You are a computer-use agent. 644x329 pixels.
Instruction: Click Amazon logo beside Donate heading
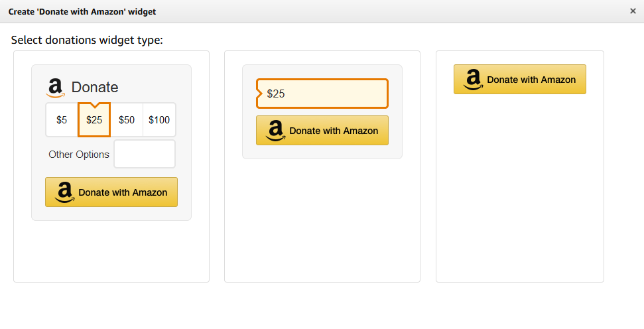coord(55,88)
